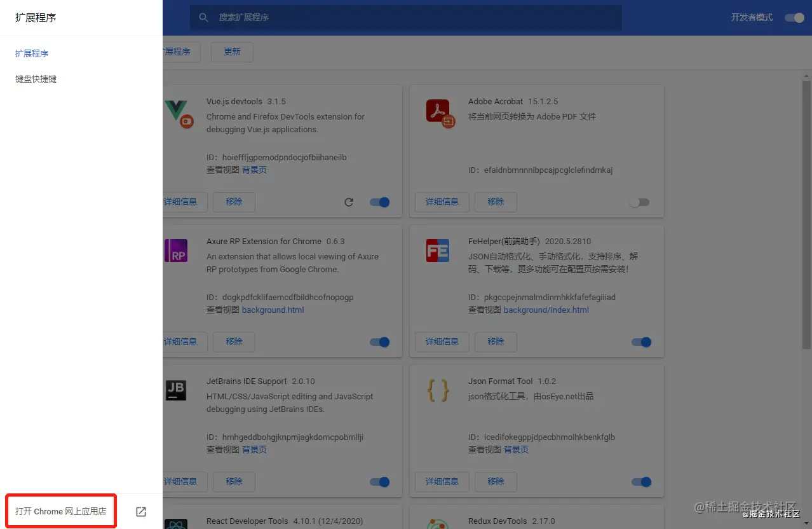Click the search magnifier icon
The height and width of the screenshot is (529, 812).
click(203, 18)
